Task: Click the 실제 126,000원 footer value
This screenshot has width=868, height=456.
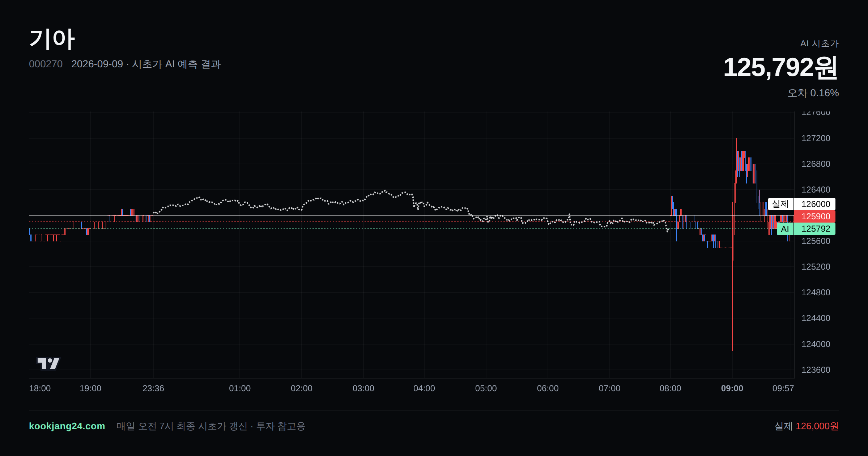Action: [807, 426]
